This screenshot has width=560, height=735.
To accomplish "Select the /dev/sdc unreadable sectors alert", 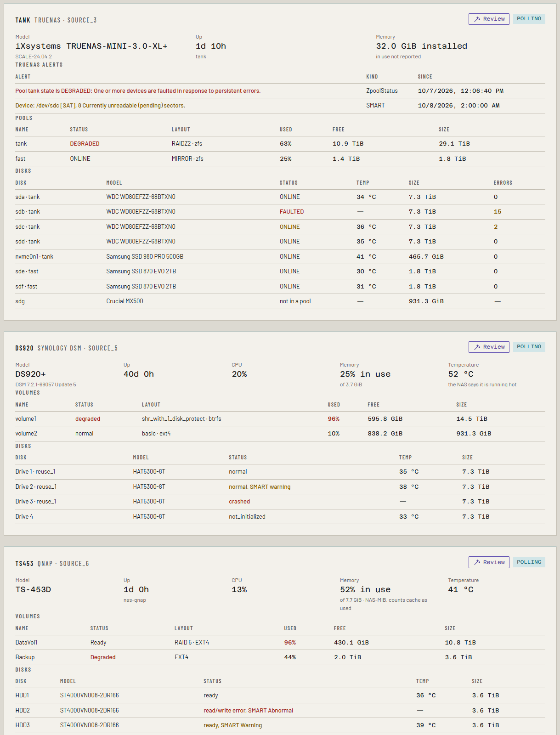I will pyautogui.click(x=100, y=106).
